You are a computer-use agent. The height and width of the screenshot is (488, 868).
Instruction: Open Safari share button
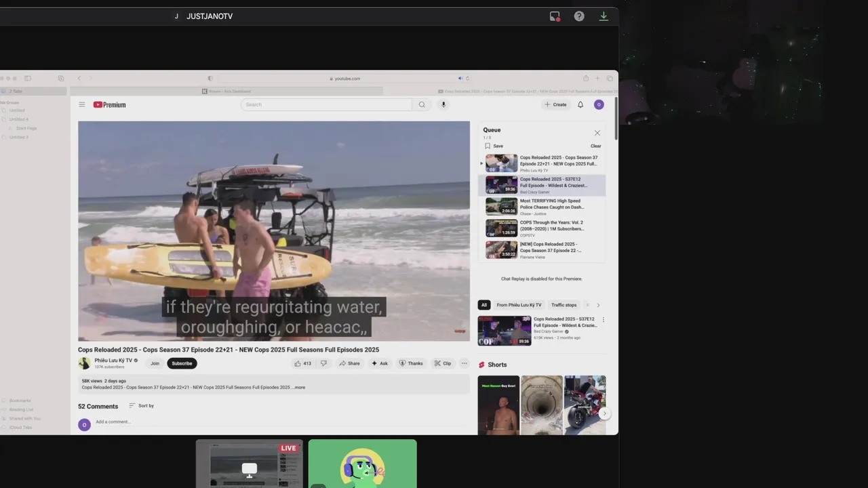pyautogui.click(x=586, y=79)
